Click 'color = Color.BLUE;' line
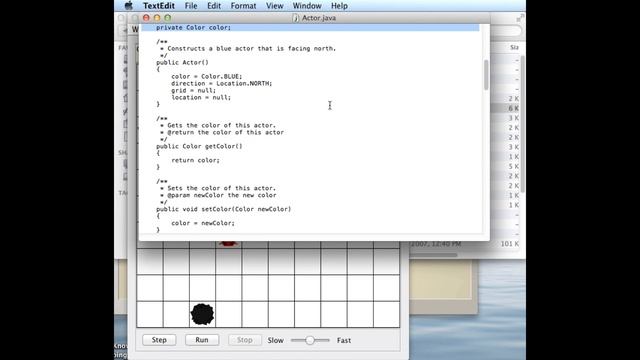Image resolution: width=640 pixels, height=360 pixels. coord(207,76)
